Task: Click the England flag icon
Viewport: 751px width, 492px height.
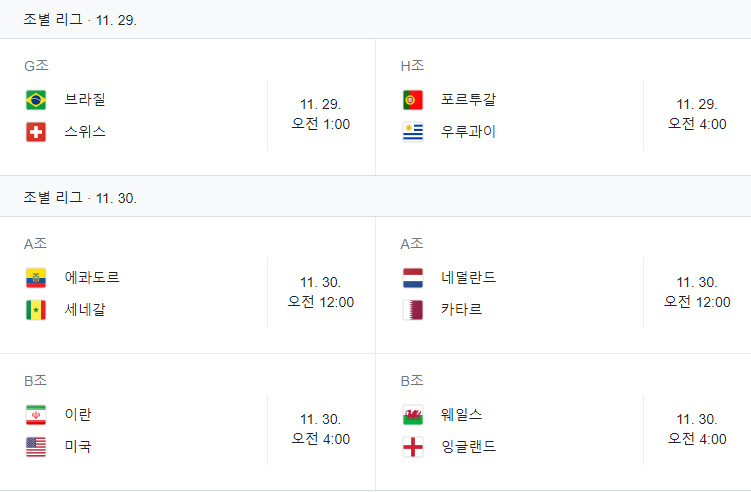Action: pyautogui.click(x=412, y=446)
